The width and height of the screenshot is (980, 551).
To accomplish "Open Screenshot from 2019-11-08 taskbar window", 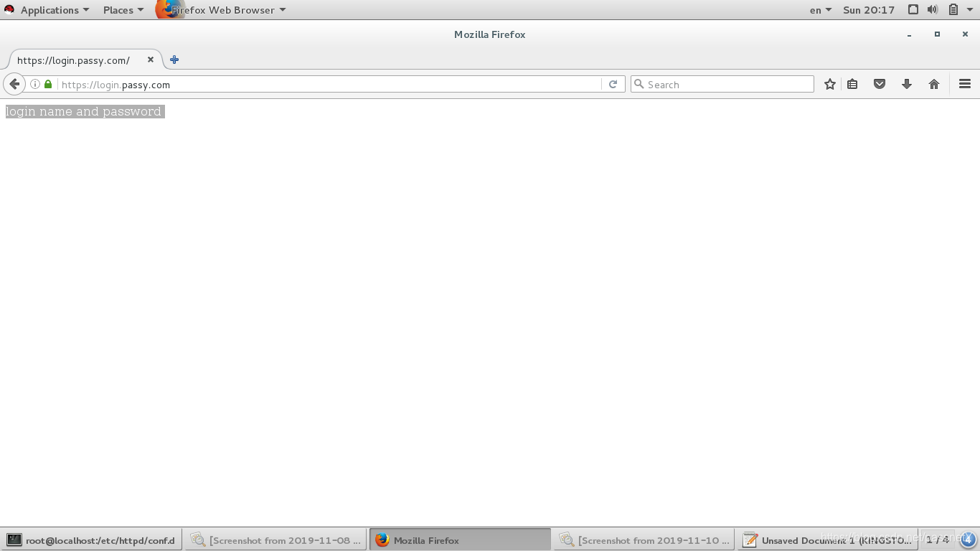I will [x=275, y=540].
